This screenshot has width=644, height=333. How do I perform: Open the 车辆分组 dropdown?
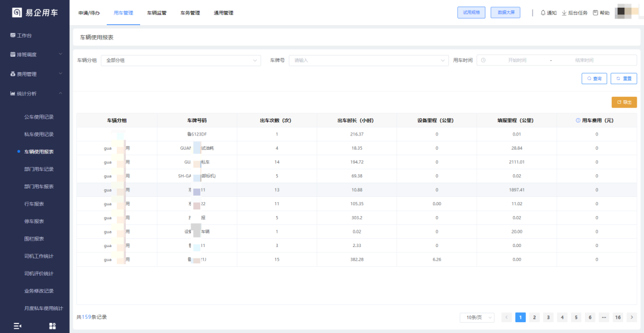182,60
